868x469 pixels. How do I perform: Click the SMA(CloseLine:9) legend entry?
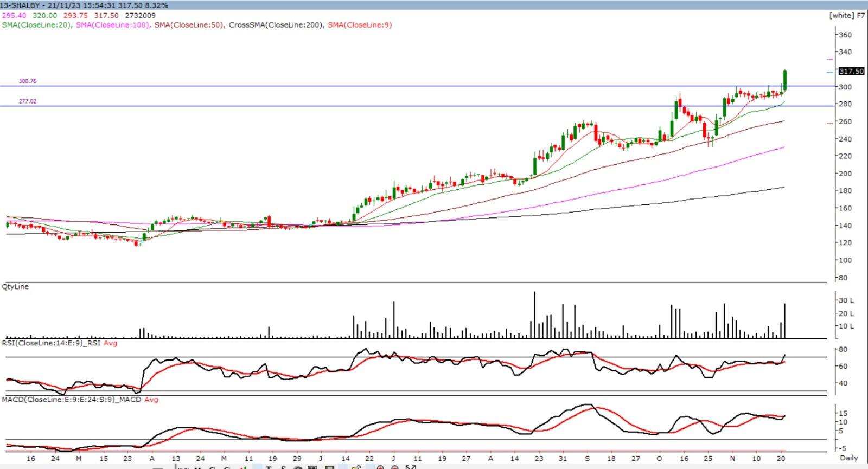360,25
